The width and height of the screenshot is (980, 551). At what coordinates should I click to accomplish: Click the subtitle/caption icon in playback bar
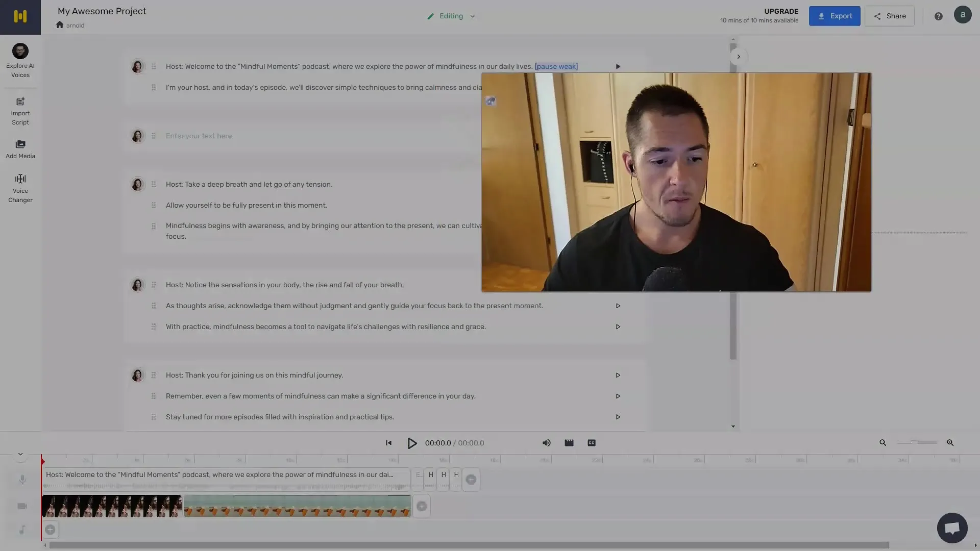(x=592, y=443)
